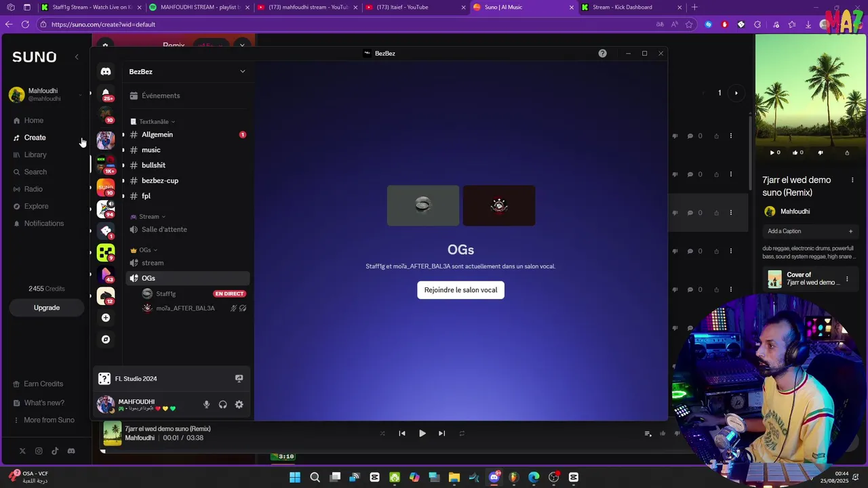This screenshot has height=488, width=868.
Task: Switch to Stream Kick Dashboard tab
Action: pos(632,7)
